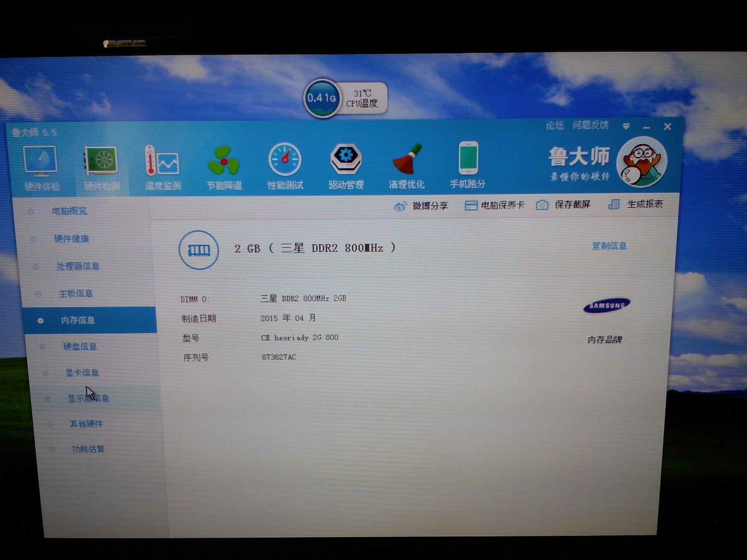Open the 问题反馈 feedback link
This screenshot has height=560, width=747.
point(591,125)
